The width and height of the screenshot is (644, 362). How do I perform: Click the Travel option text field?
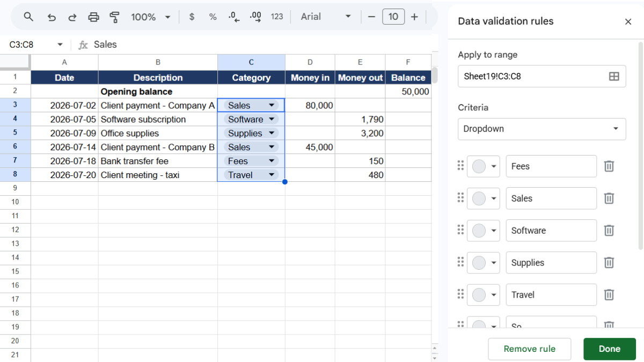tap(551, 295)
